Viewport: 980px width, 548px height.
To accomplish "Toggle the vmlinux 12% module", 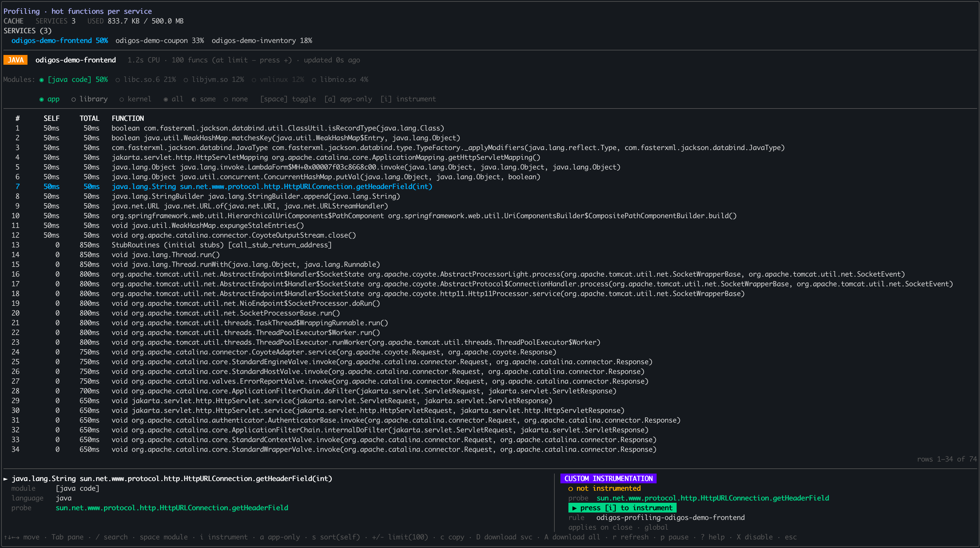I will pos(278,80).
